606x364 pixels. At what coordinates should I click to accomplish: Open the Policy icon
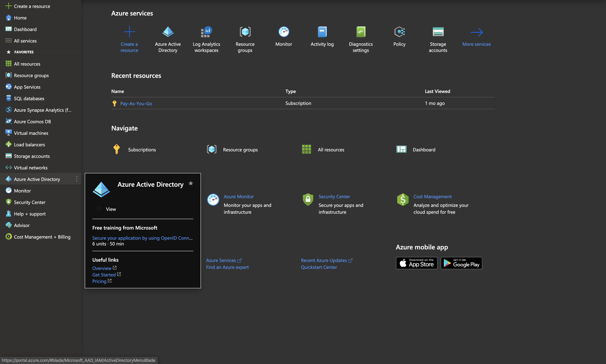tap(399, 32)
